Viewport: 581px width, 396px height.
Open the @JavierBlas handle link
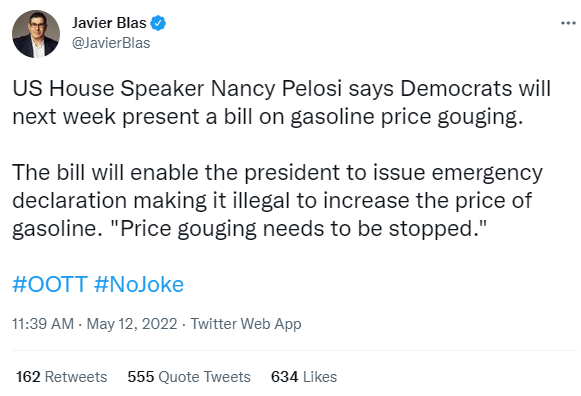coord(111,43)
